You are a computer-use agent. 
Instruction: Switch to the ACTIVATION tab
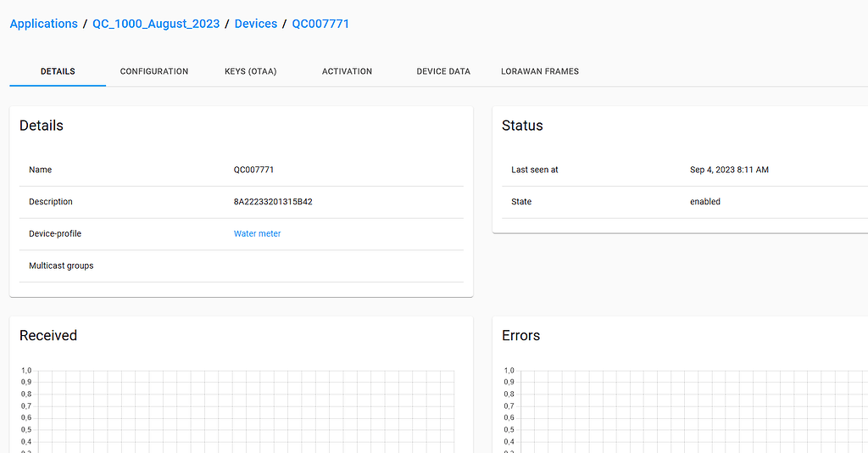347,71
